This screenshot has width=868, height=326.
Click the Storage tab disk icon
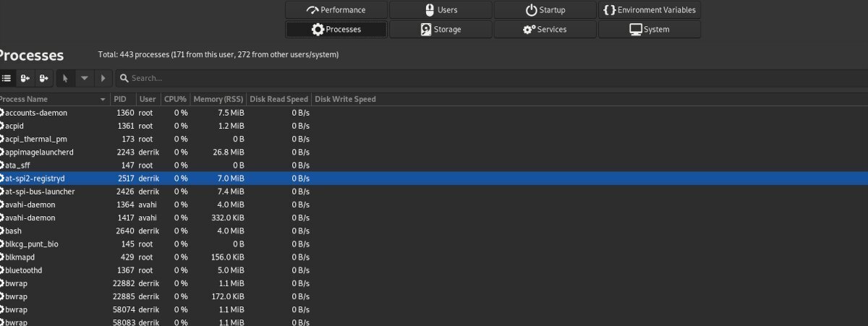click(427, 30)
